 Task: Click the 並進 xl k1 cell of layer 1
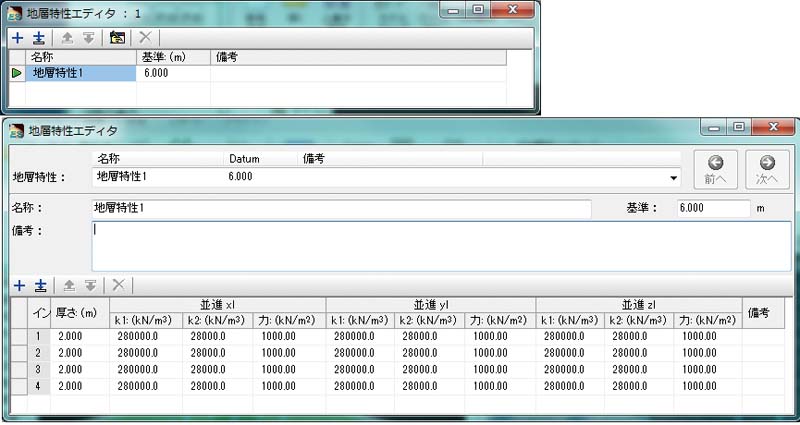[x=146, y=337]
